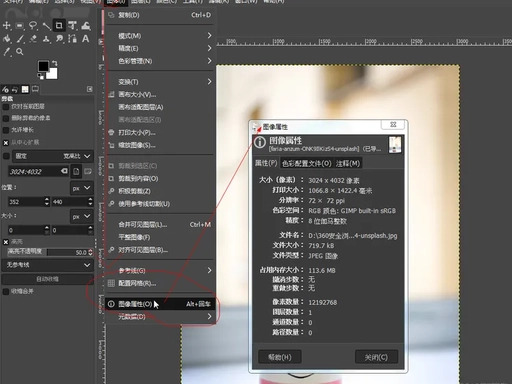Screen dimensions: 512x384
Task: Enable 'Allow growing' checkbox
Action: coord(6,130)
